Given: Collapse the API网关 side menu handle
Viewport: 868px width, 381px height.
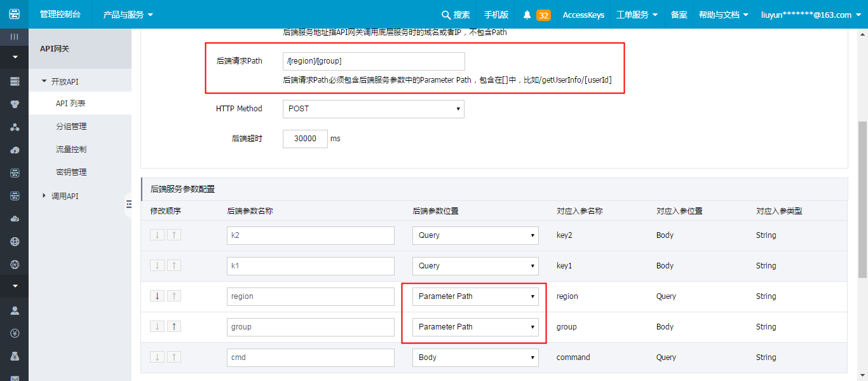Looking at the screenshot, I should click(x=128, y=204).
